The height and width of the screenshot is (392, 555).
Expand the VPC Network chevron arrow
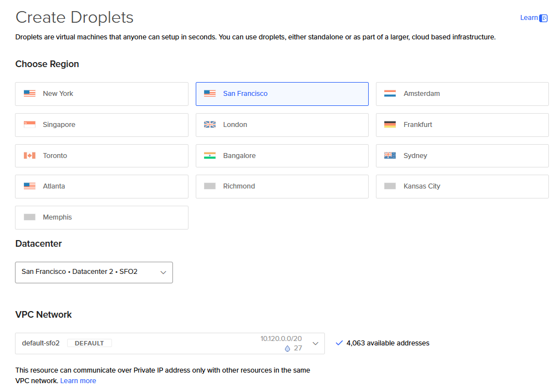coord(315,344)
